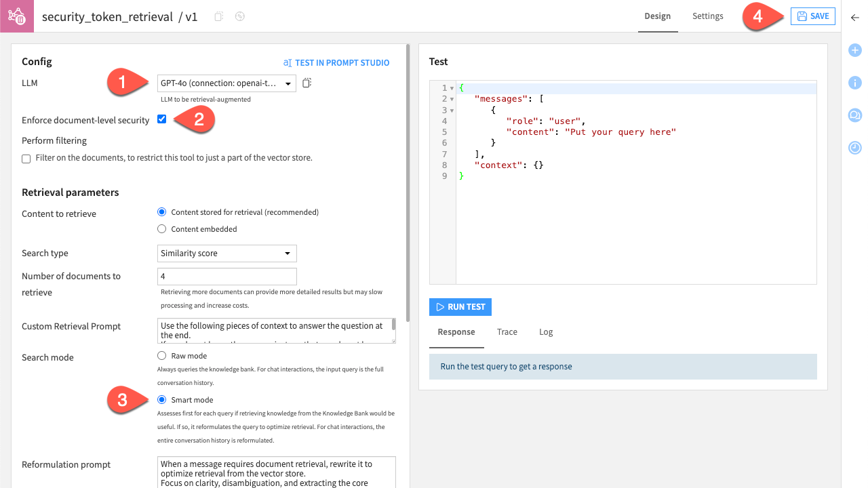Click the Number of documents to retrieve field

tap(226, 276)
